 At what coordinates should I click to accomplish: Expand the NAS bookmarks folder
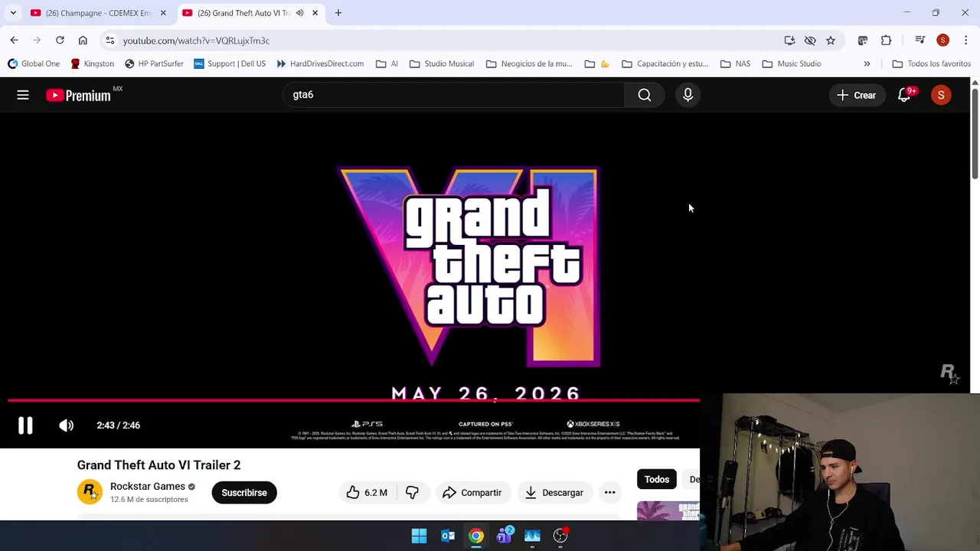(x=735, y=64)
